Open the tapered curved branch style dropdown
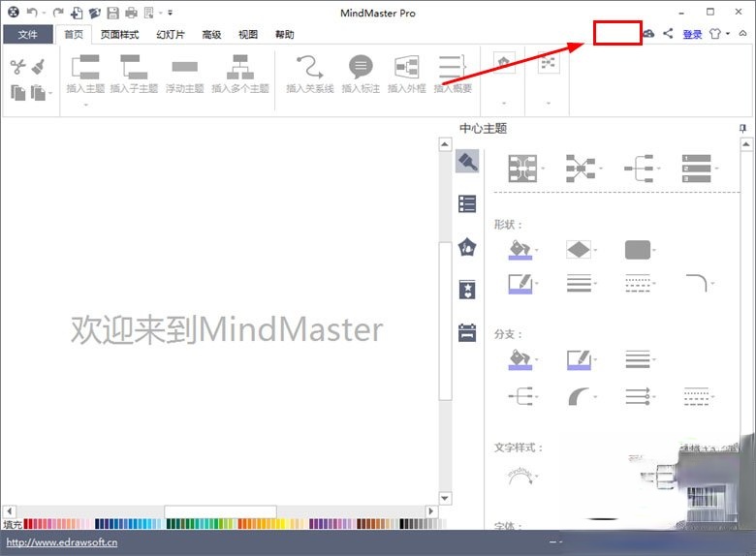 (581, 396)
